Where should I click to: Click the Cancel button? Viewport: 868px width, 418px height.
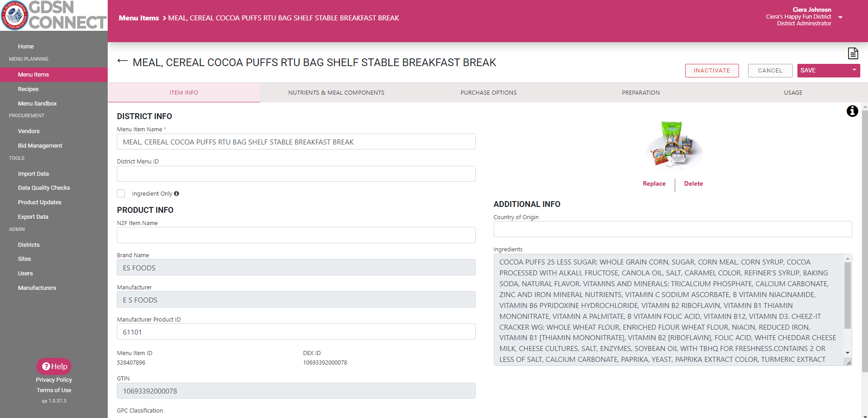[770, 71]
